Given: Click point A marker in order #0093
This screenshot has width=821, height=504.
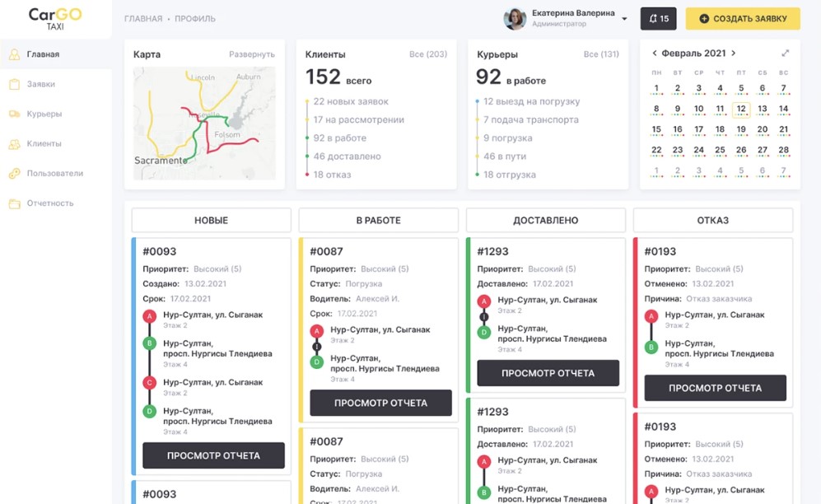Looking at the screenshot, I should point(150,316).
